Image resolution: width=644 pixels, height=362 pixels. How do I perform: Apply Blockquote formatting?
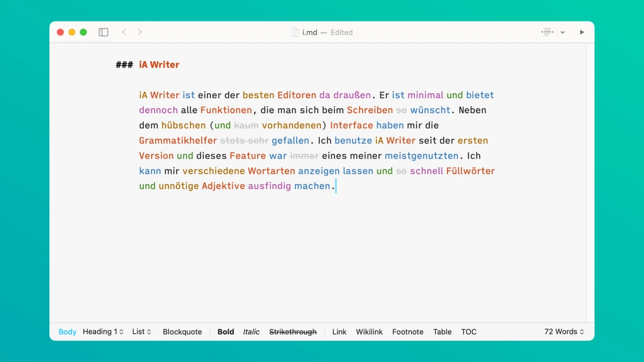[182, 332]
